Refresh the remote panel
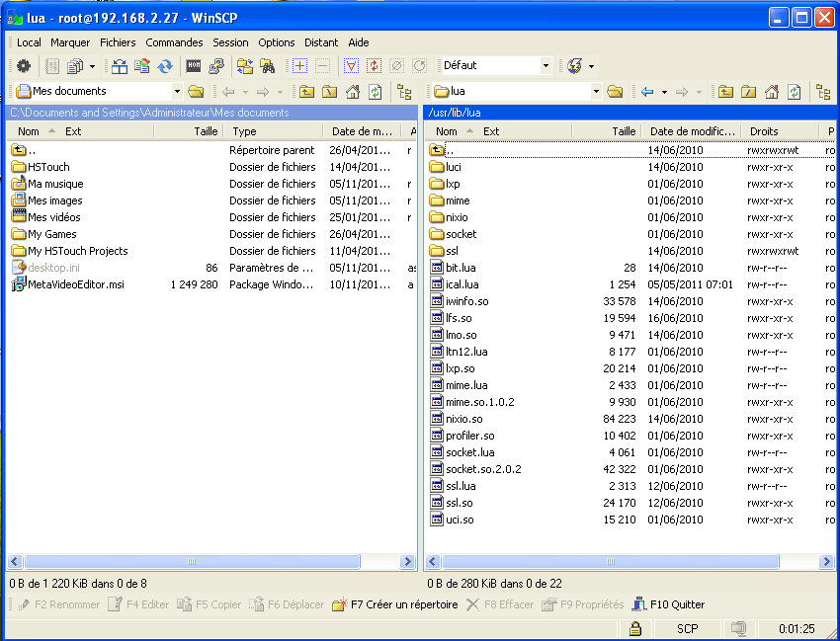840x641 pixels. (x=795, y=92)
